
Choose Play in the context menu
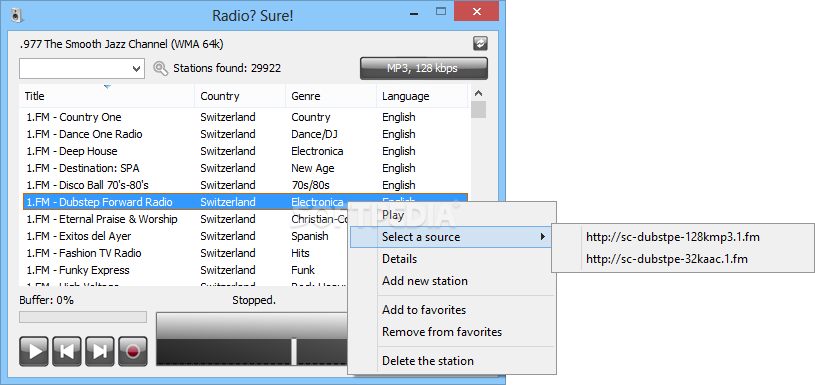(452, 215)
